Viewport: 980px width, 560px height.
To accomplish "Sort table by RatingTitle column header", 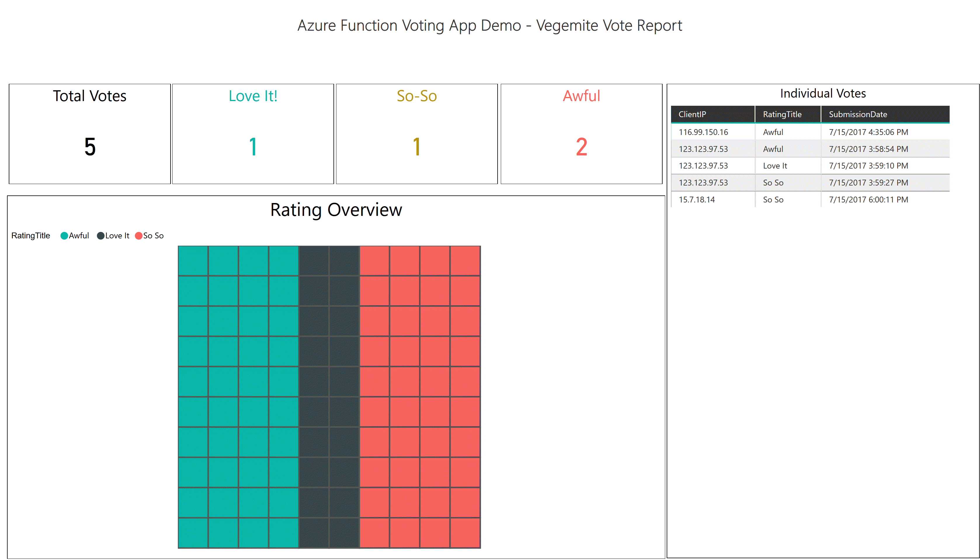I will pos(782,114).
